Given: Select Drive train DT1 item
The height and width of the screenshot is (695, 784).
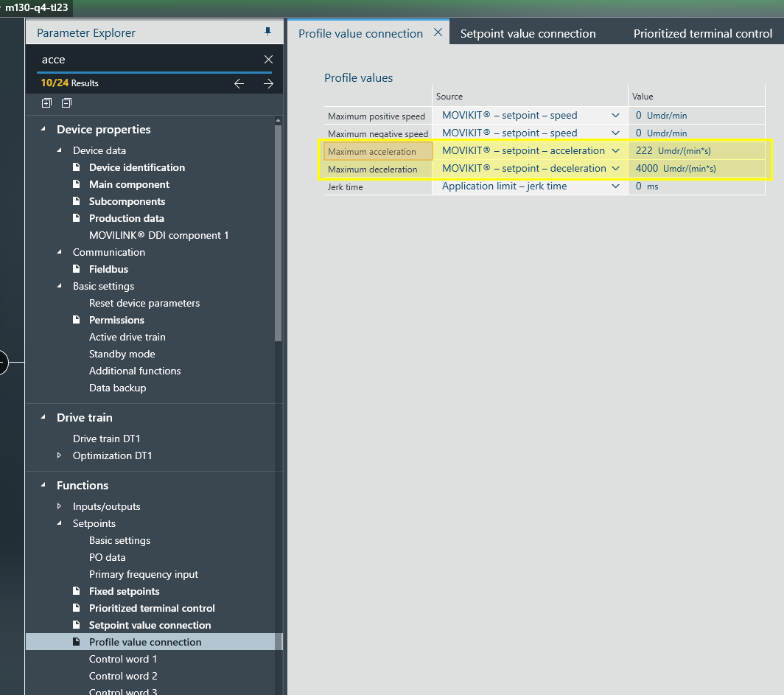Looking at the screenshot, I should (107, 439).
